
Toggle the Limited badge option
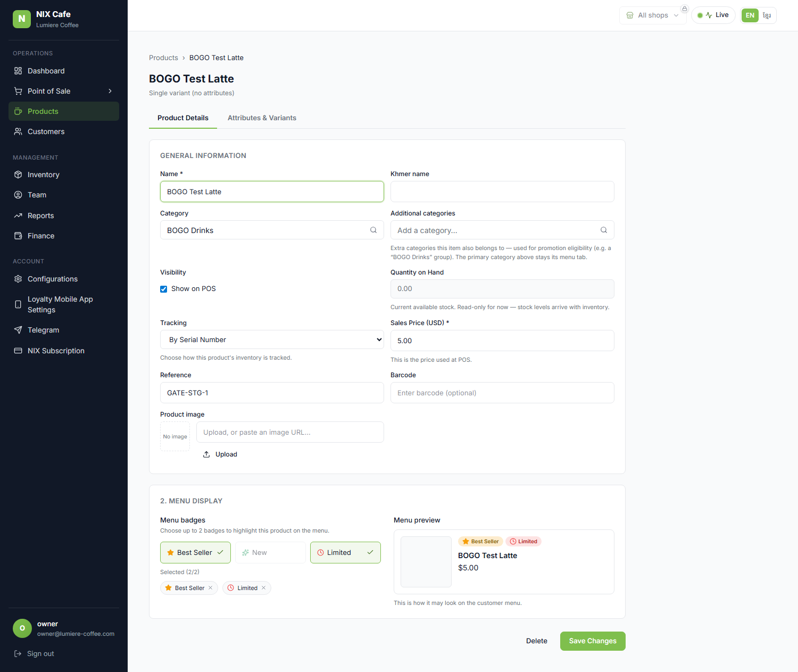coord(345,552)
